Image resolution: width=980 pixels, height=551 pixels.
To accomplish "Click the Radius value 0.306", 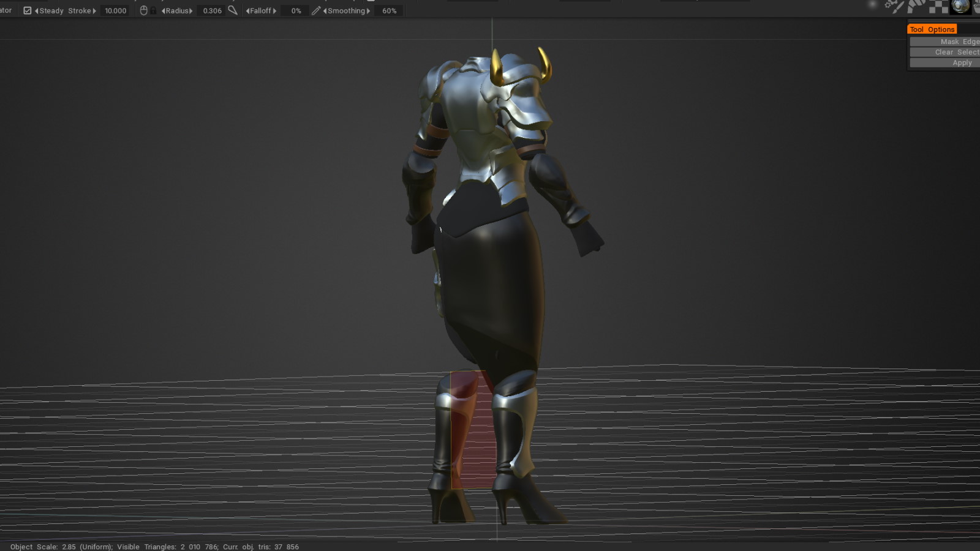I will click(x=212, y=10).
